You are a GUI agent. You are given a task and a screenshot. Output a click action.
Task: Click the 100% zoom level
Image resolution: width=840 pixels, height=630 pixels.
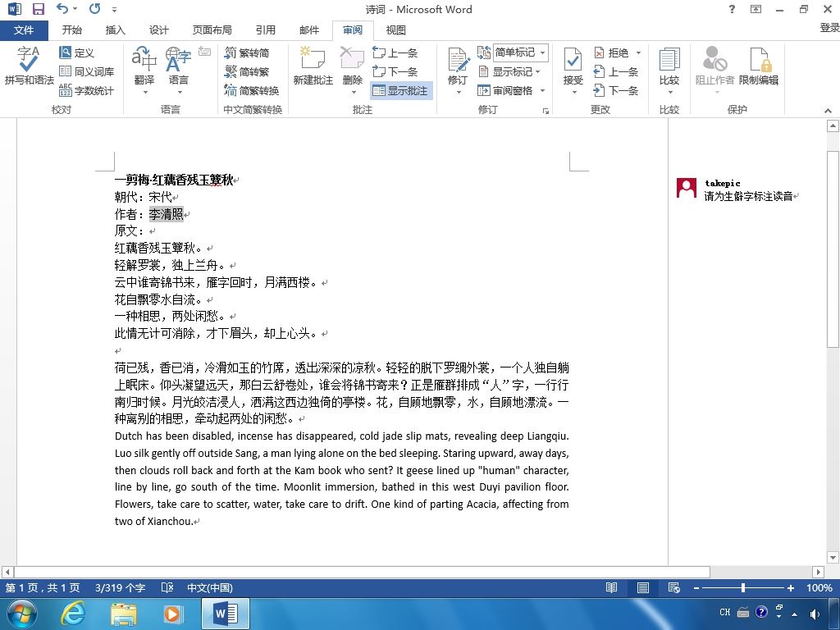click(x=819, y=587)
